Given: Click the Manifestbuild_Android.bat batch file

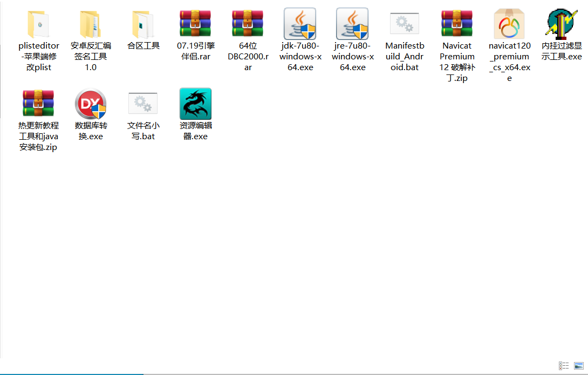Looking at the screenshot, I should (x=405, y=24).
